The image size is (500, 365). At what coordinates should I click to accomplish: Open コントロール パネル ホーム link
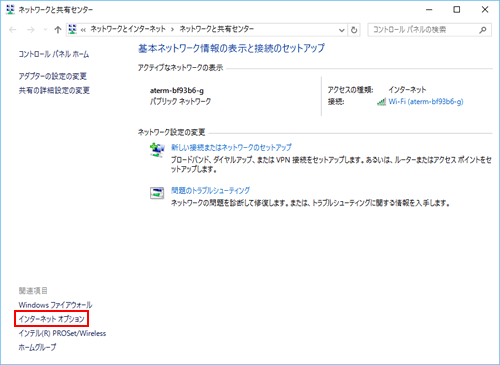[x=54, y=54]
